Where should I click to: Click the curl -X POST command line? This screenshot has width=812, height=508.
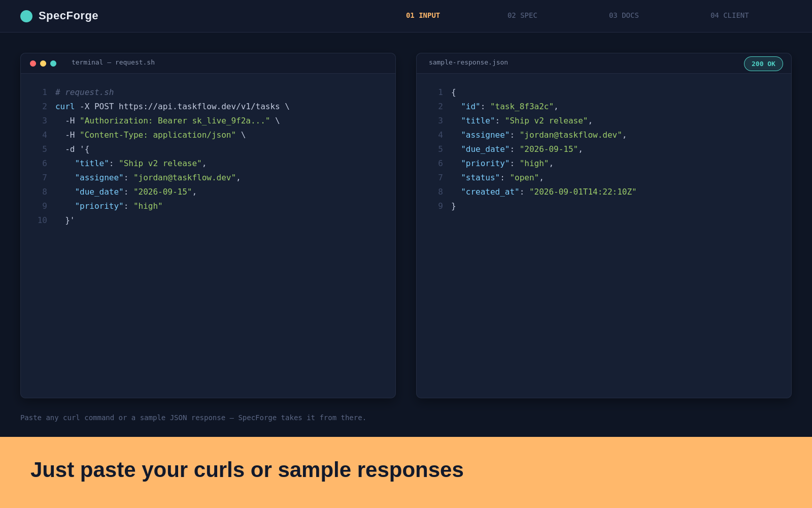(173, 107)
